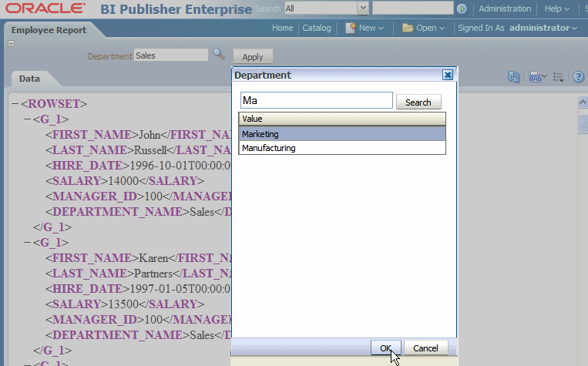Select Manufacturing in the value list

[x=342, y=148]
